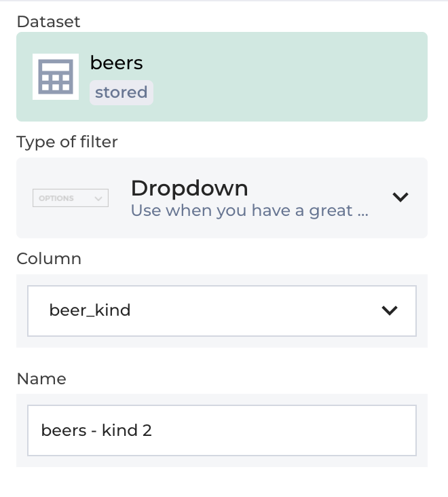Viewport: 448px width, 497px height.
Task: Open the Type of filter selector
Action: pyautogui.click(x=222, y=198)
